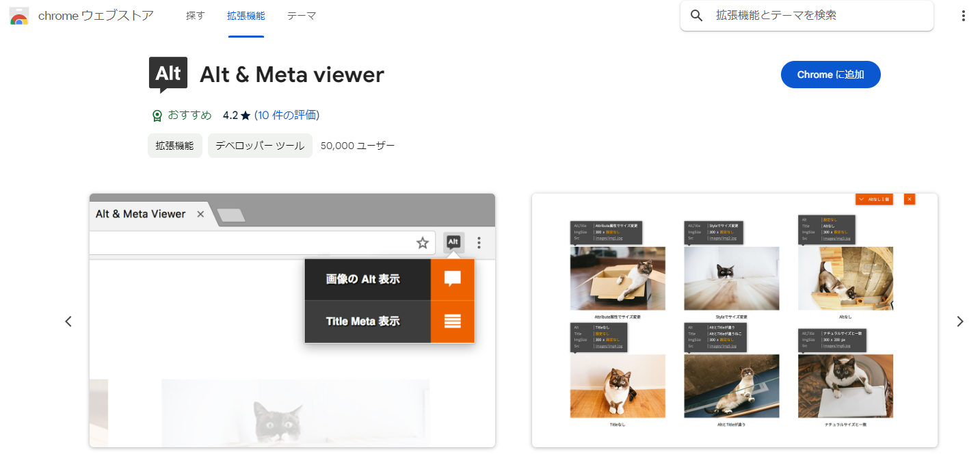
Task: Click the Chrome Web Store logo icon
Action: coord(19,16)
